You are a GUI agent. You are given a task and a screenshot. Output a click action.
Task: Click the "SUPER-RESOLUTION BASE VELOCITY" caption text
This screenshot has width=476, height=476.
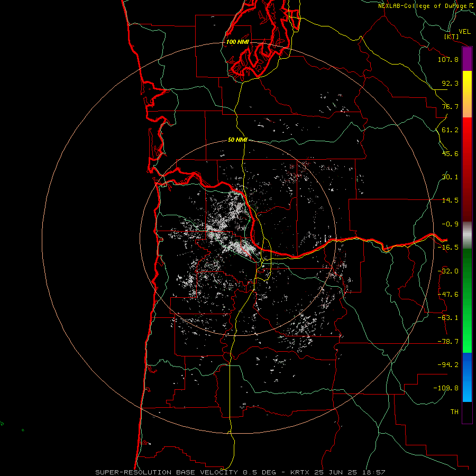tap(167, 472)
